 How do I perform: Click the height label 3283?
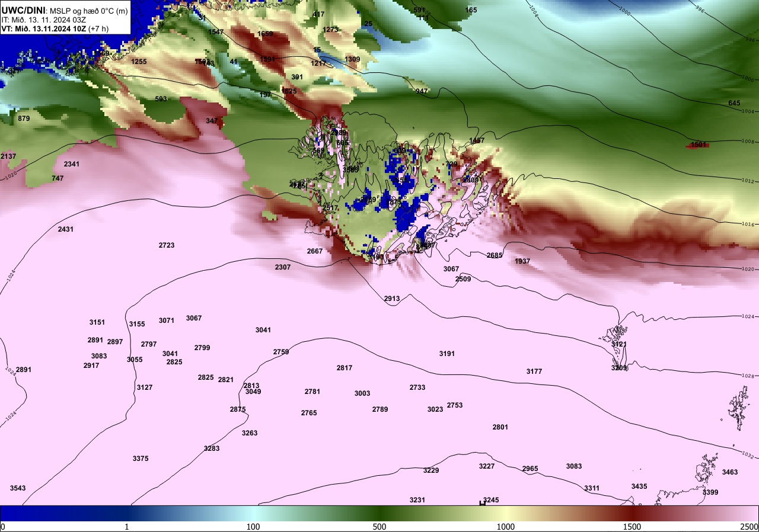coord(212,448)
